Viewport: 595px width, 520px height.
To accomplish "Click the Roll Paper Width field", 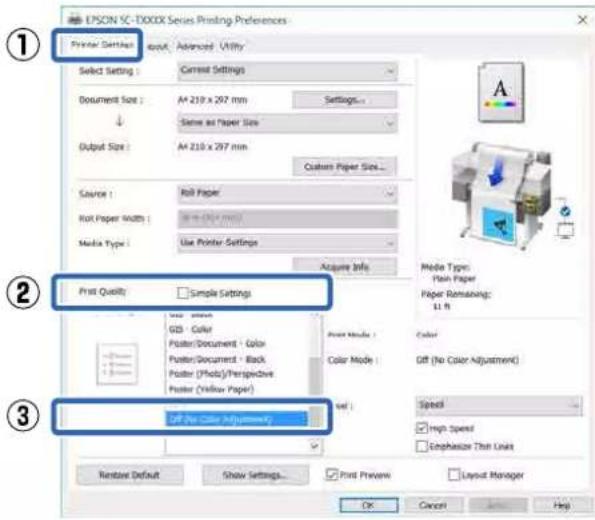I will [287, 219].
